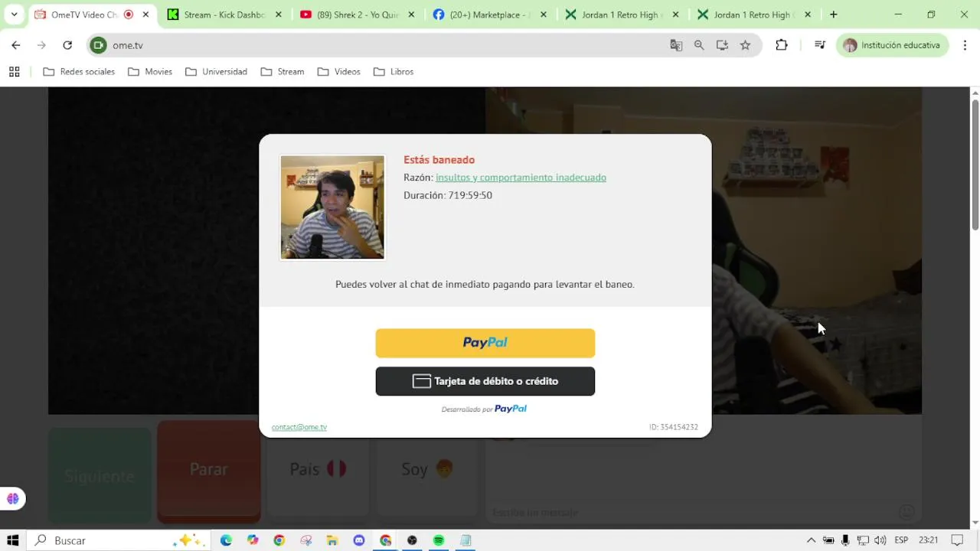
Task: Open Discord from the taskbar
Action: (359, 540)
